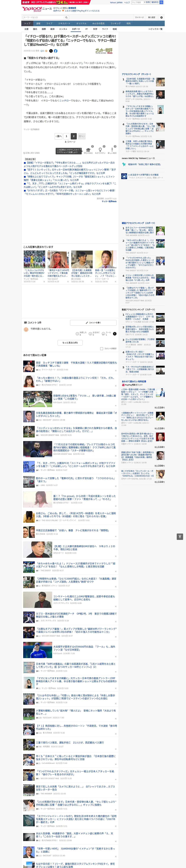This screenshot has height=868, width=186.
Task: Click the 記事に関する報告 link
Action: (31, 153)
